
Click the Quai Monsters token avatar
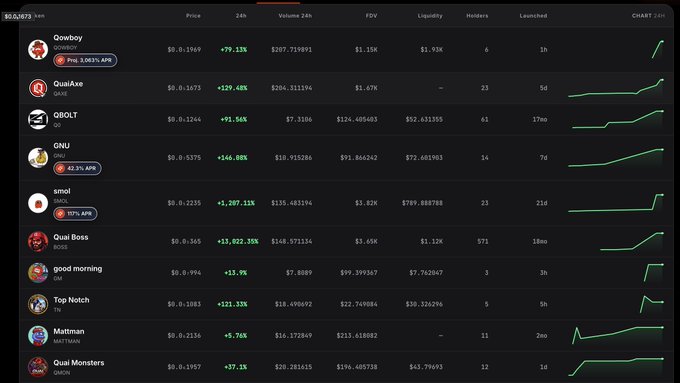tap(38, 367)
